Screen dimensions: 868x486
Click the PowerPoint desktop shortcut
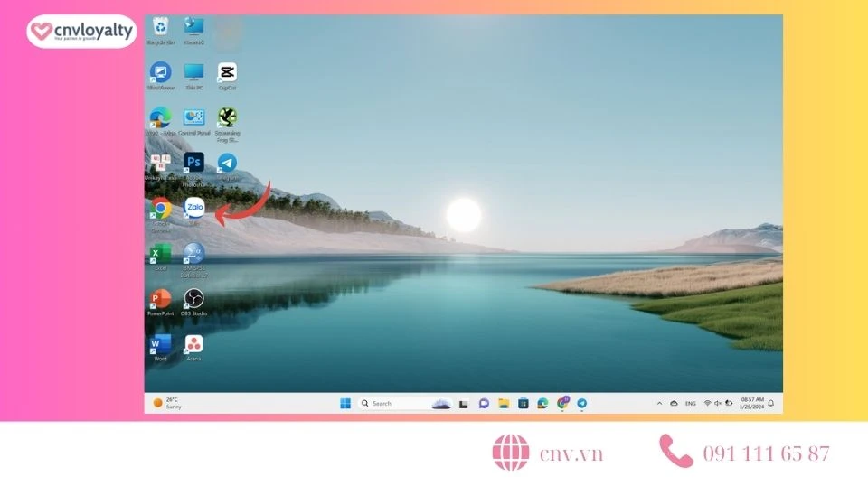pyautogui.click(x=160, y=299)
